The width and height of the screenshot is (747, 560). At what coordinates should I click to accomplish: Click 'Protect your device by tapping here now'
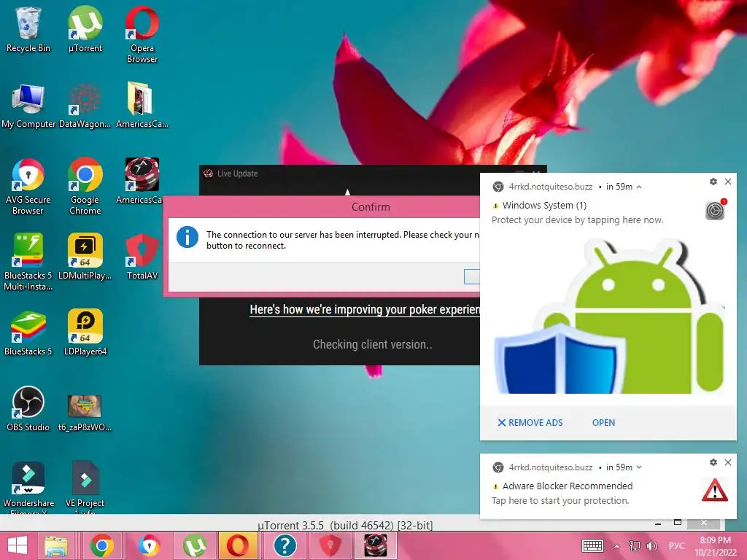click(578, 220)
